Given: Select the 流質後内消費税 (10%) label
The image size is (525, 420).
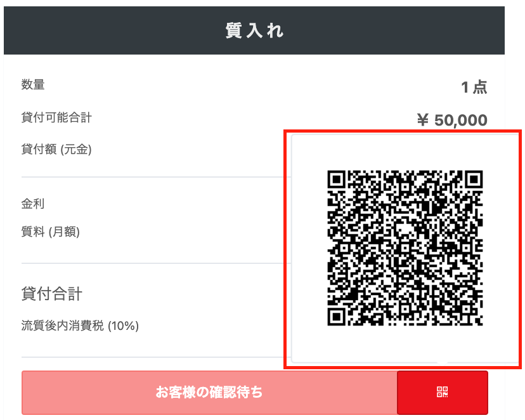Looking at the screenshot, I should tap(80, 325).
